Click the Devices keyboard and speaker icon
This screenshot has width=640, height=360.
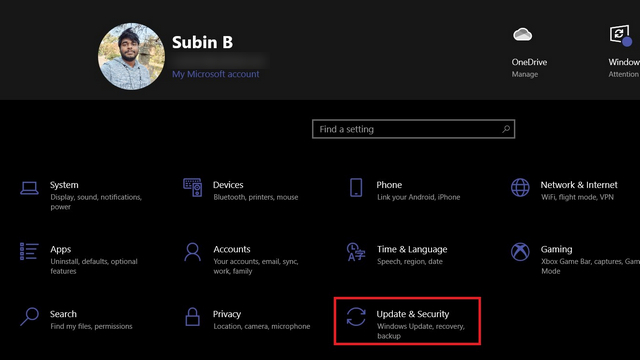[x=192, y=187]
